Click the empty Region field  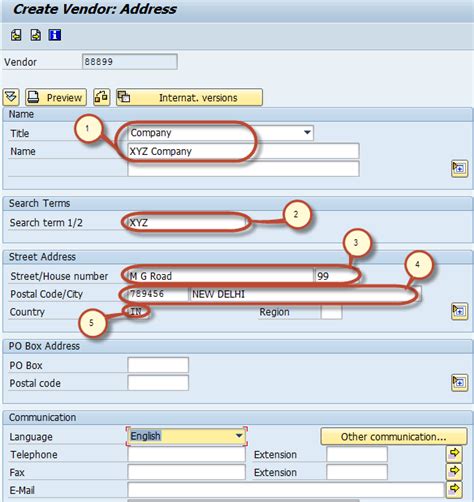pyautogui.click(x=331, y=312)
